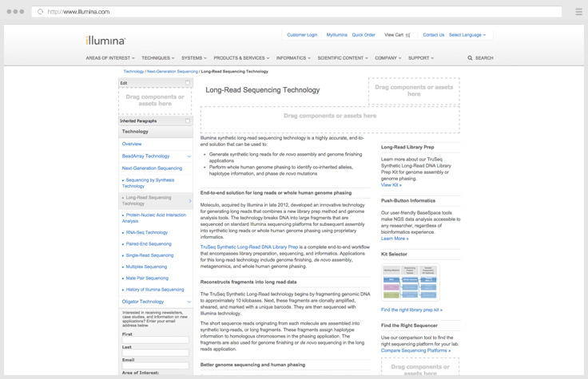Open the Areas of Interest menu
The width and height of the screenshot is (588, 379).
110,58
